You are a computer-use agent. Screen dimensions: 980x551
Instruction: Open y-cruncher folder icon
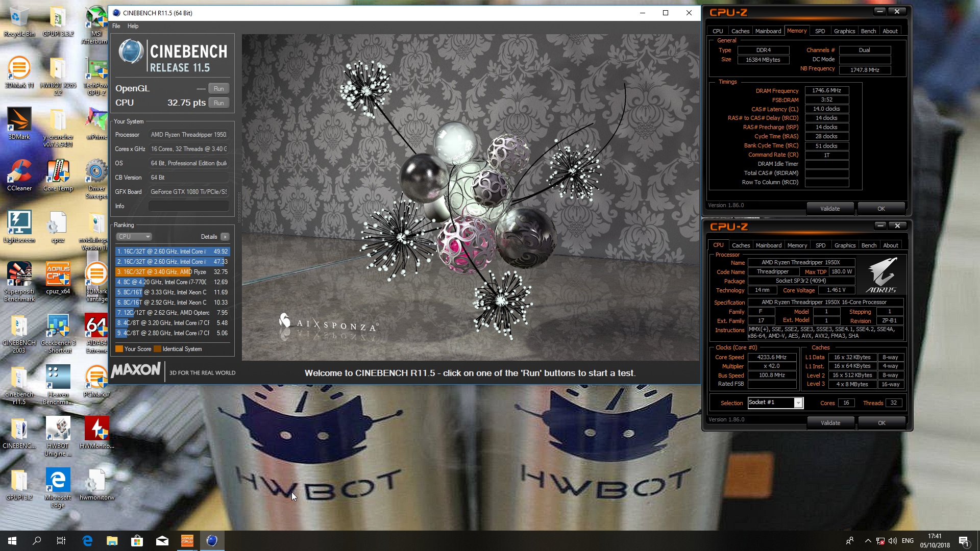pyautogui.click(x=58, y=128)
